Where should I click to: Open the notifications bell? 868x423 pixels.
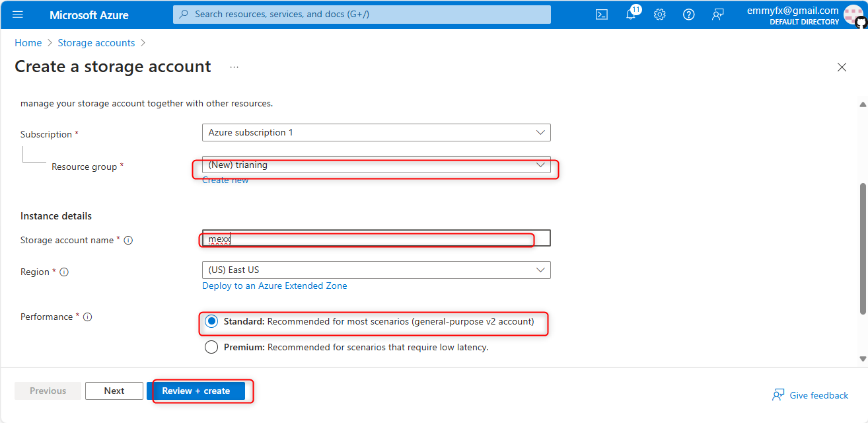tap(631, 15)
